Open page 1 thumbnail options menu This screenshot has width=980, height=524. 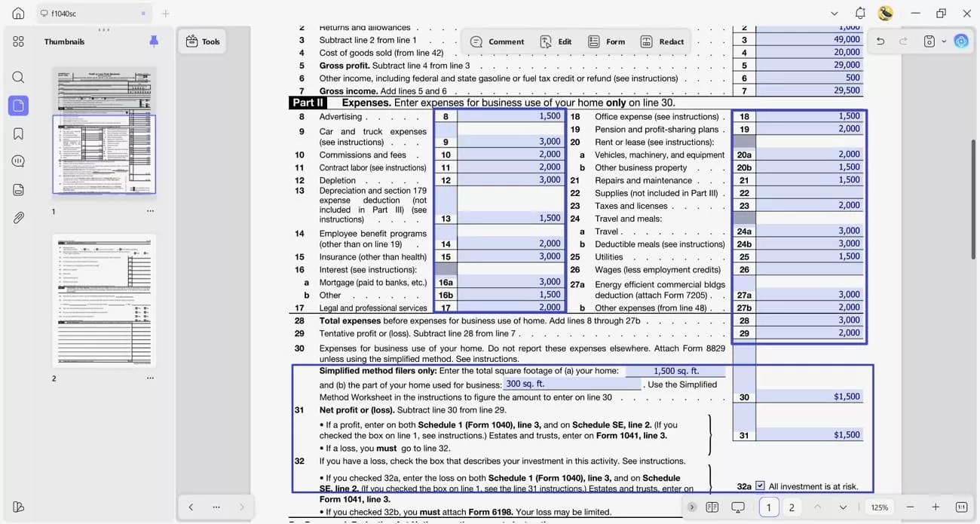coord(150,211)
